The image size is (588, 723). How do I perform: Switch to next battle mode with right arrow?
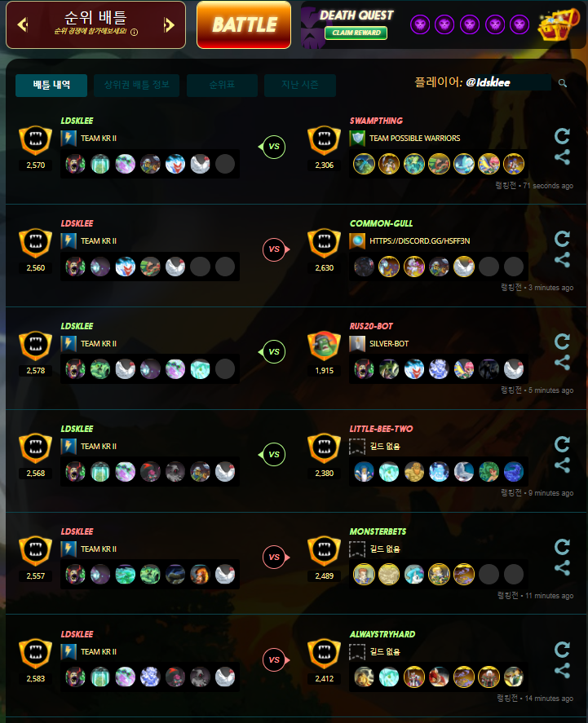point(170,25)
